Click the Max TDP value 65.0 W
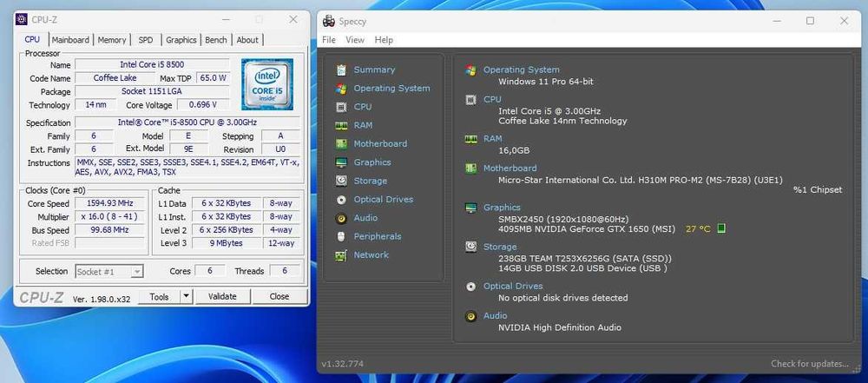 click(x=214, y=78)
